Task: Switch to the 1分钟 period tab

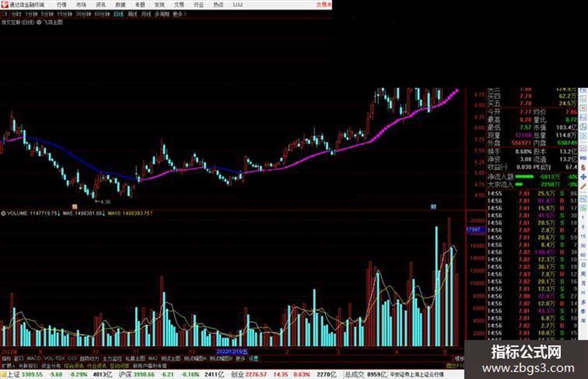Action: (31, 14)
